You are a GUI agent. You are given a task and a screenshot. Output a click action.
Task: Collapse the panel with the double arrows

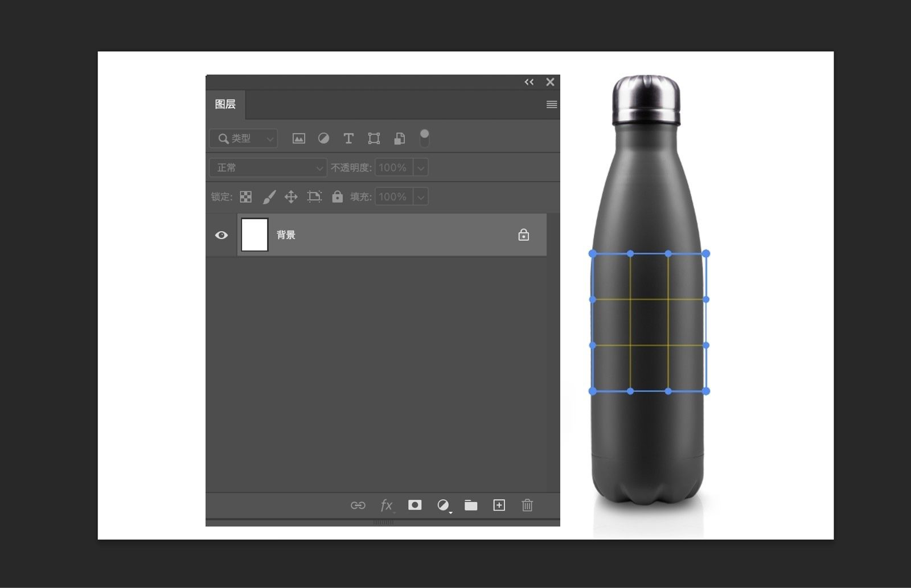coord(529,81)
